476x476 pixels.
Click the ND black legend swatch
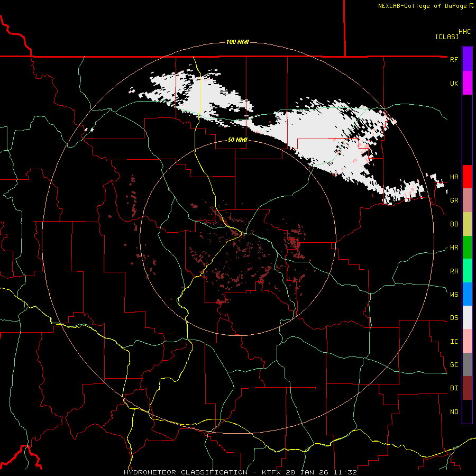coord(467,411)
